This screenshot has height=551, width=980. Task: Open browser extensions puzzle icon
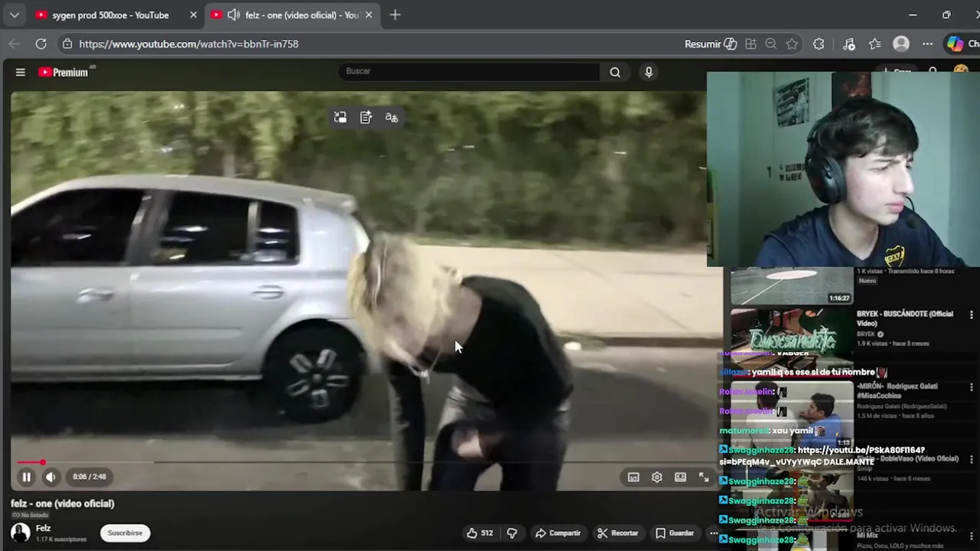pos(818,44)
